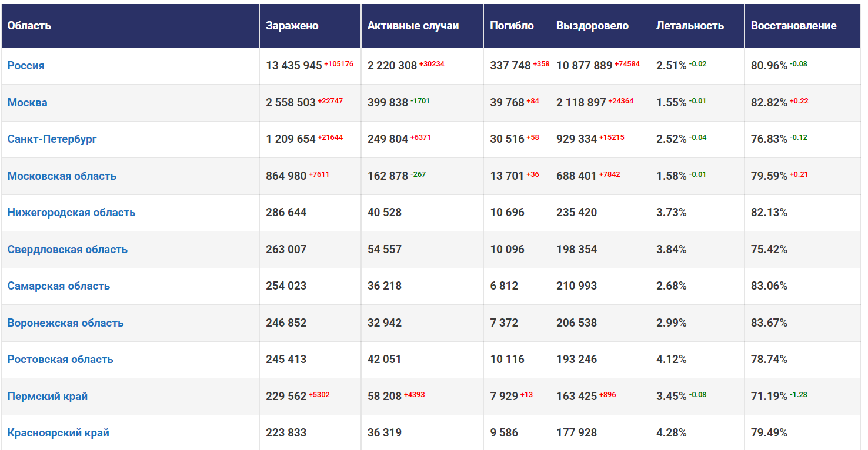Select the Ростовская область link
Viewport: 868px width, 450px height.
(x=61, y=360)
